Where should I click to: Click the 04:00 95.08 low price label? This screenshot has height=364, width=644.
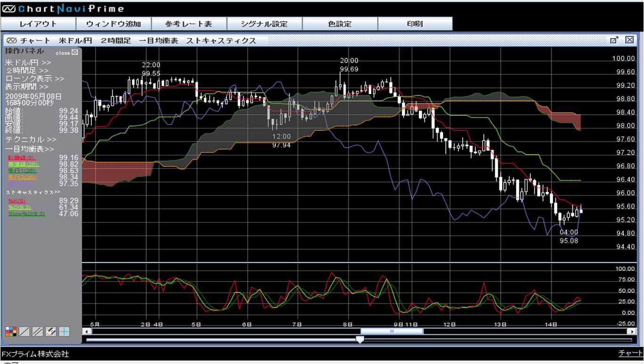tap(569, 237)
